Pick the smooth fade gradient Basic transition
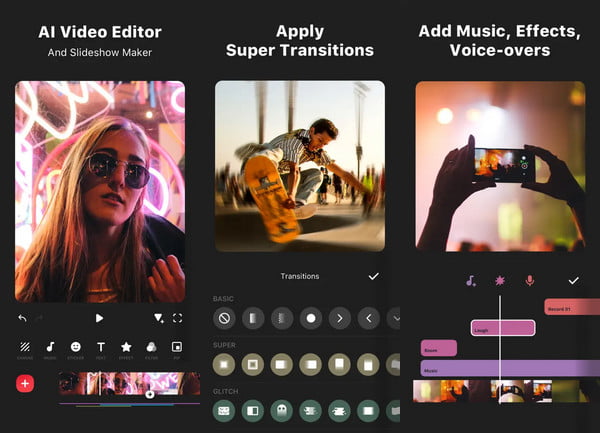The width and height of the screenshot is (600, 433). (253, 318)
